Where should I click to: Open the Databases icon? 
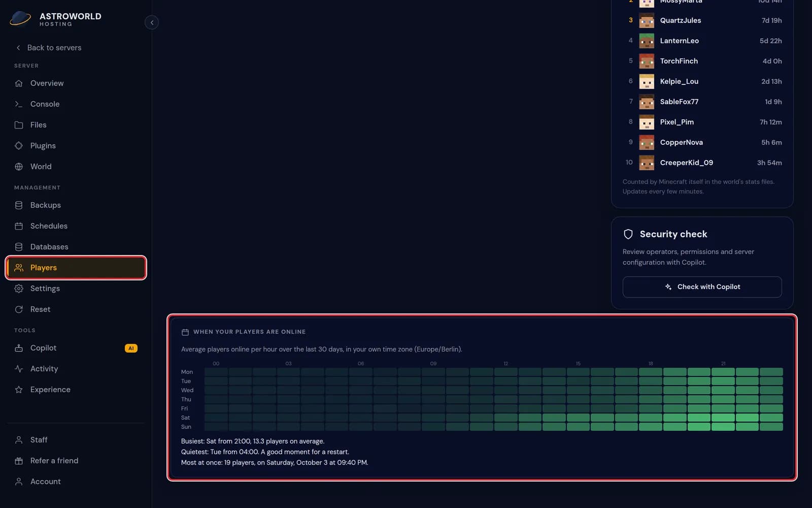pos(19,247)
